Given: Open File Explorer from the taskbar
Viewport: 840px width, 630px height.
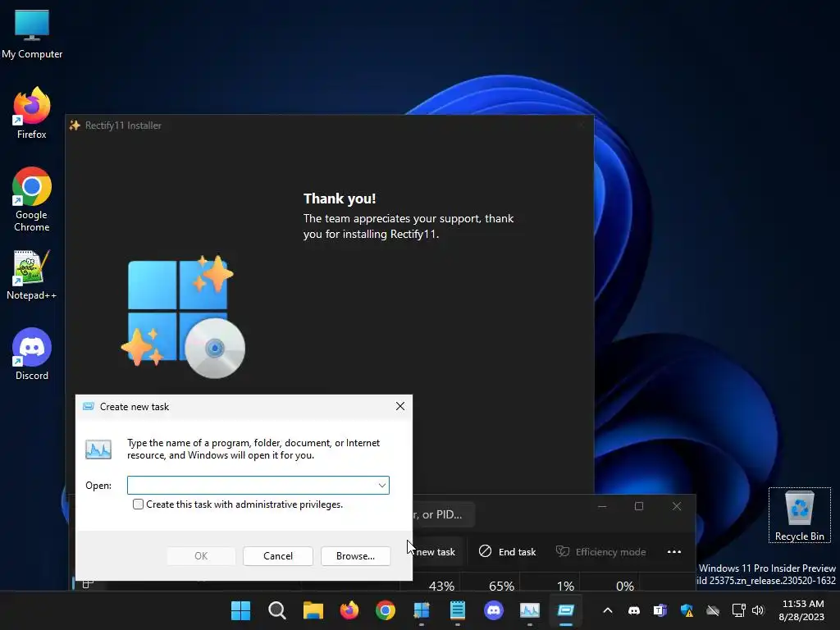Looking at the screenshot, I should pyautogui.click(x=313, y=610).
